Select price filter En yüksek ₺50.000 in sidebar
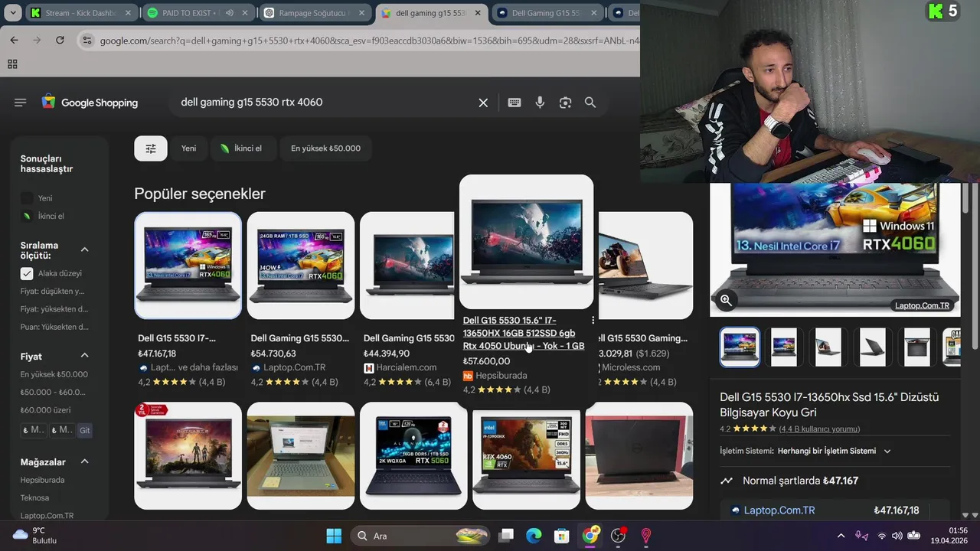The image size is (980, 551). tap(54, 374)
